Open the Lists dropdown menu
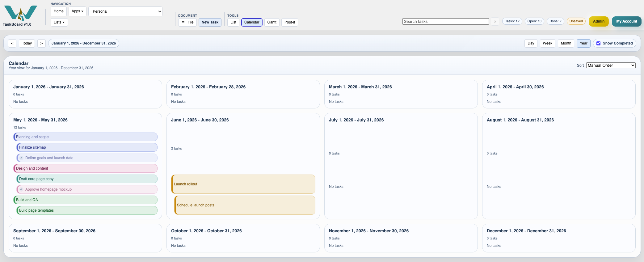The width and height of the screenshot is (644, 262). [59, 22]
